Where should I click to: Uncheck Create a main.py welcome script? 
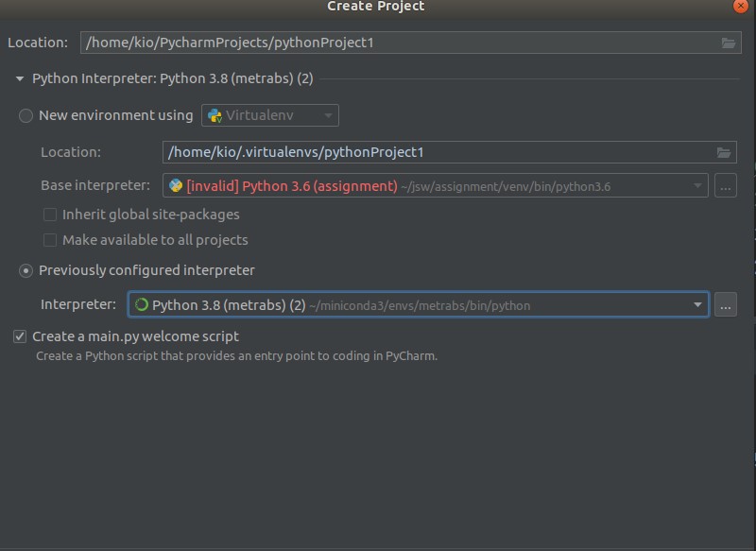20,336
